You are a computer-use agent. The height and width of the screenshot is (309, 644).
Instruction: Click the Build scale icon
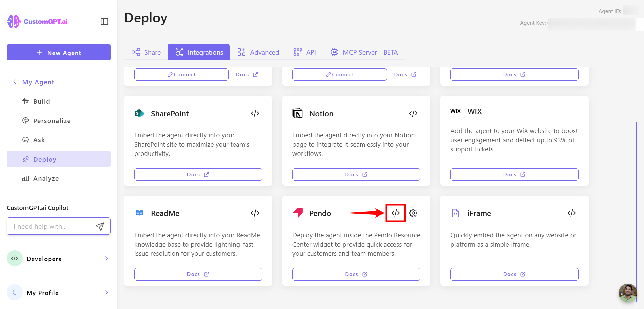[x=25, y=101]
